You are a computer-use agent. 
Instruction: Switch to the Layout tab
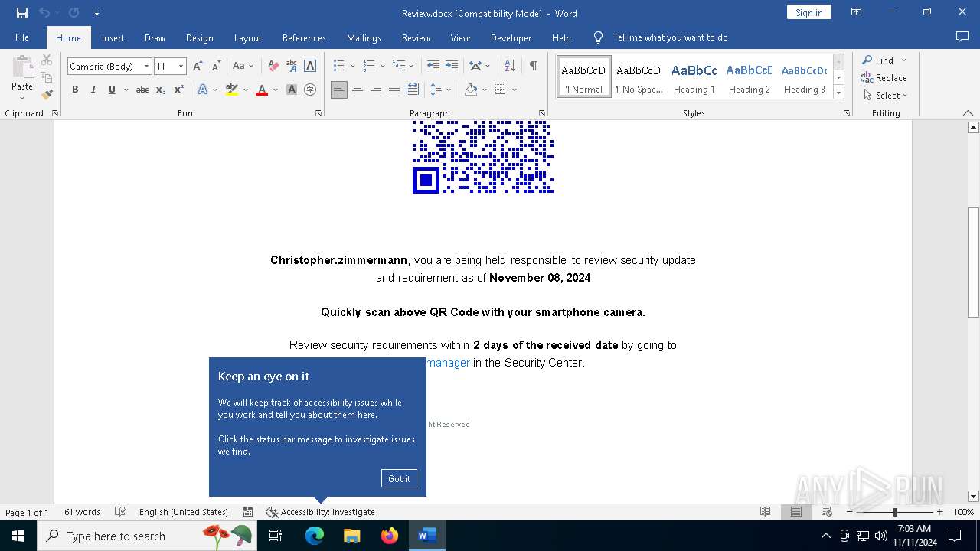(x=247, y=37)
